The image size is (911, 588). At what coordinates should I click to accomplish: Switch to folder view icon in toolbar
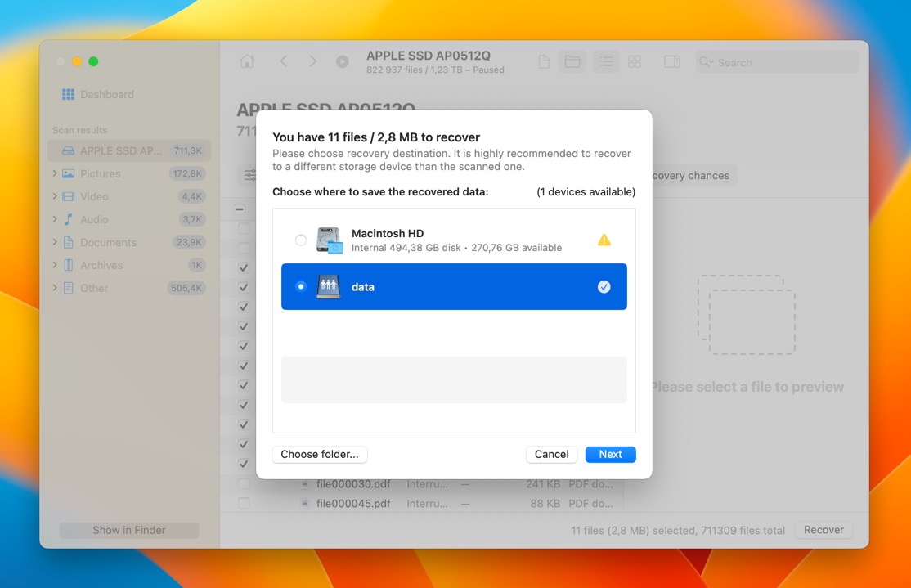tap(572, 61)
